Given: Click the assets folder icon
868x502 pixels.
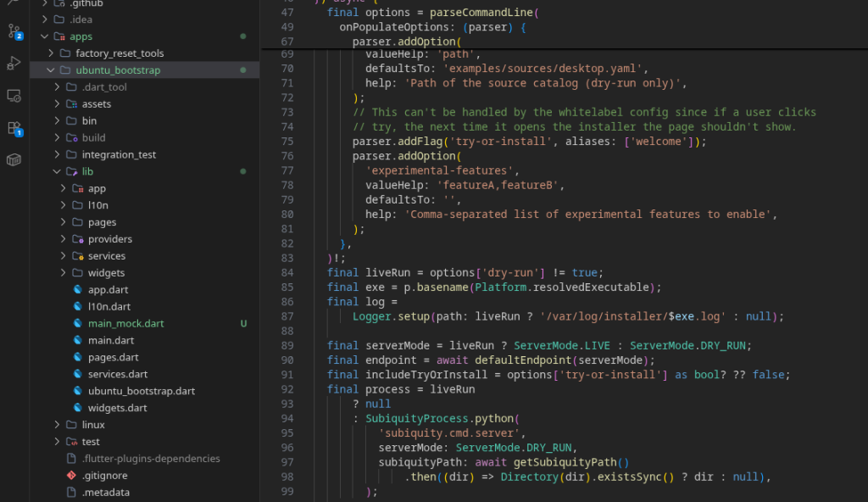Looking at the screenshot, I should (x=71, y=103).
